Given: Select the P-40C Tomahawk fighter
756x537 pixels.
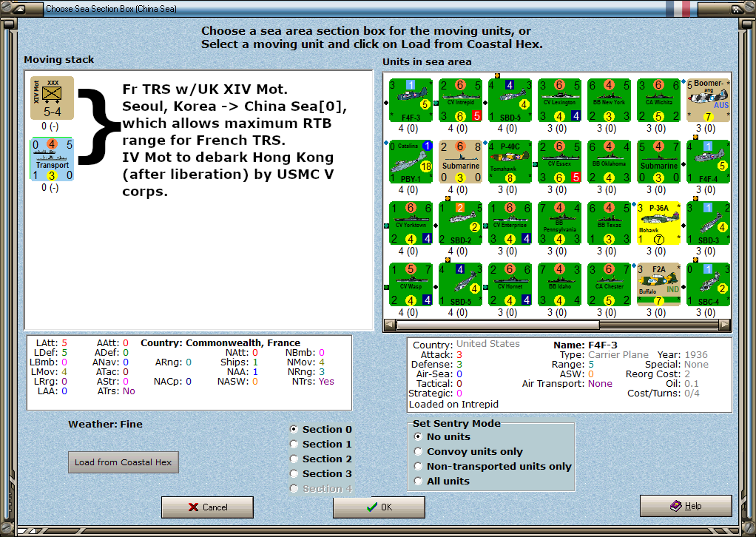Looking at the screenshot, I should [x=510, y=162].
